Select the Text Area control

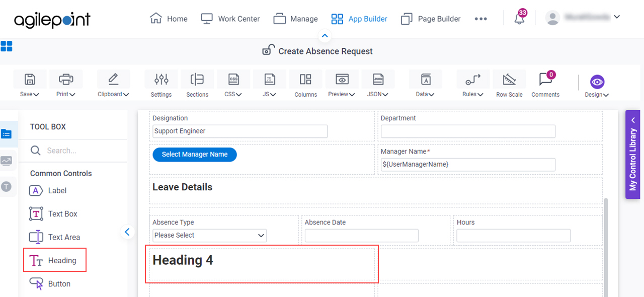point(54,237)
